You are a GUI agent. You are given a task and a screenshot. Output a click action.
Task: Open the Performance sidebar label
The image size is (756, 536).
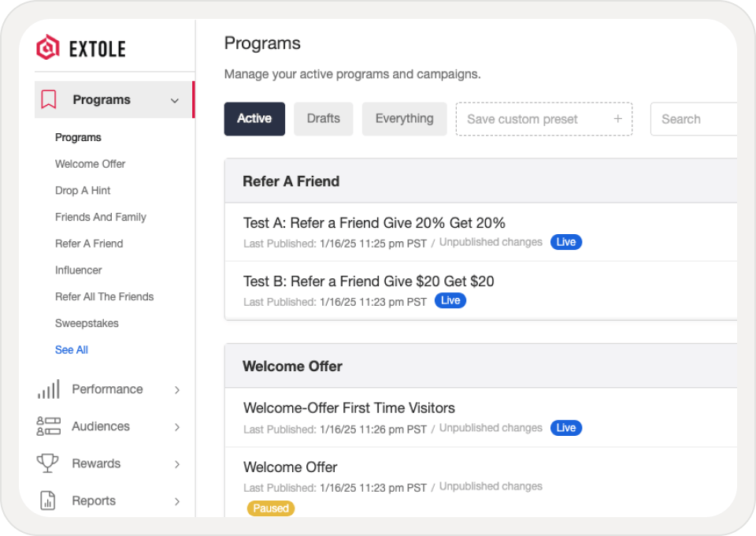pos(107,389)
